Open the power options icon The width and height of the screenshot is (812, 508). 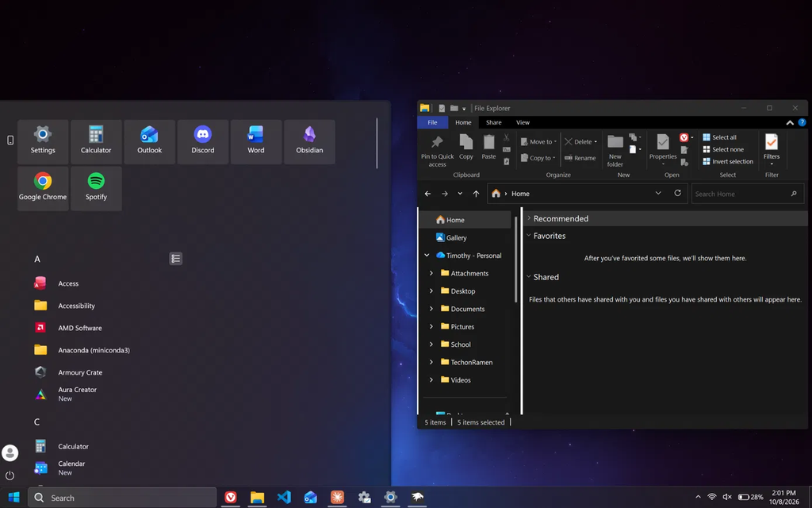click(10, 475)
